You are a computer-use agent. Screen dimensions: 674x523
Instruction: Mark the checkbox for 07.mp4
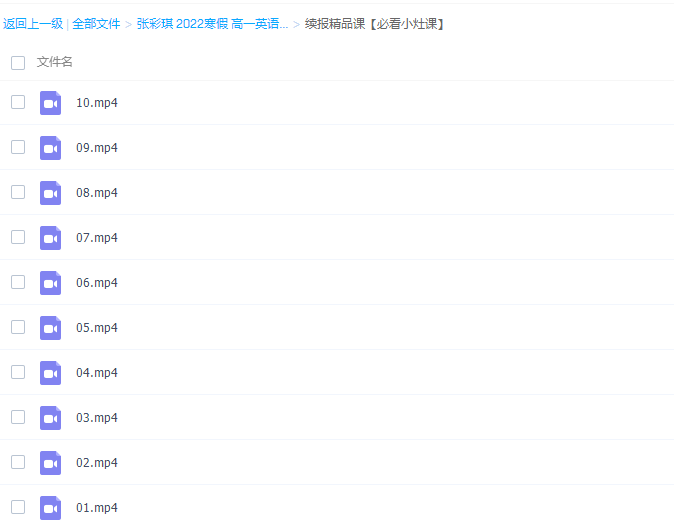(18, 237)
